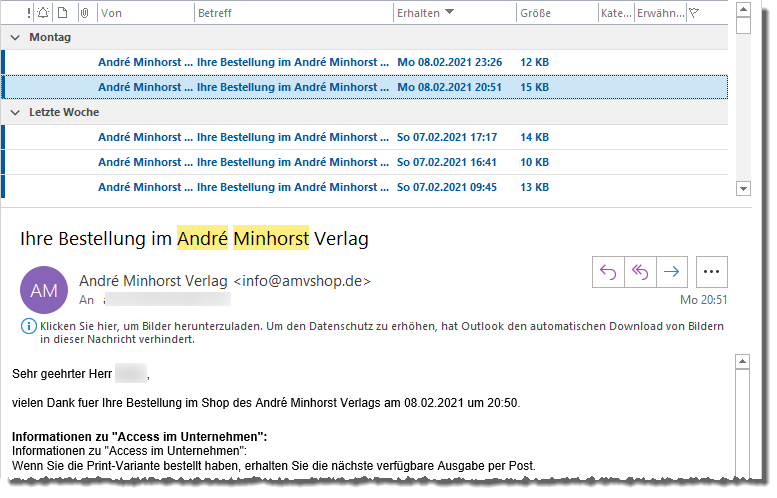This screenshot has width=777, height=498.
Task: Open email received Mo 08.02.2021 23:26
Action: (x=365, y=62)
